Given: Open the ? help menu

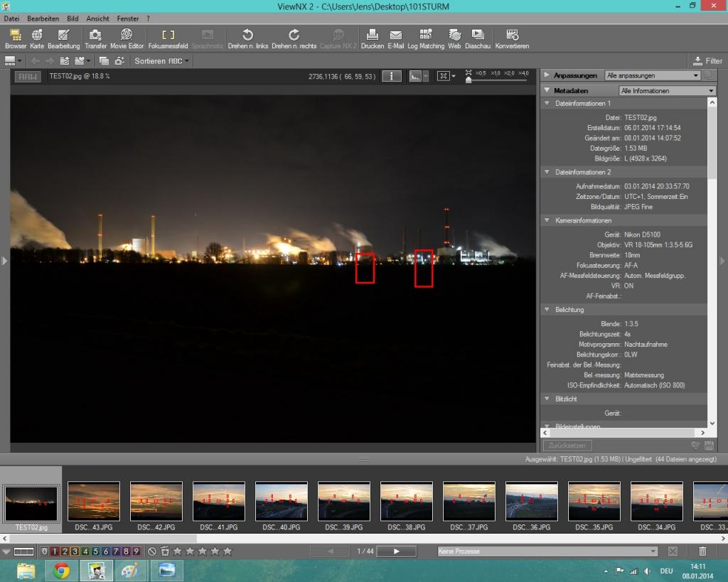Looking at the screenshot, I should [148, 18].
